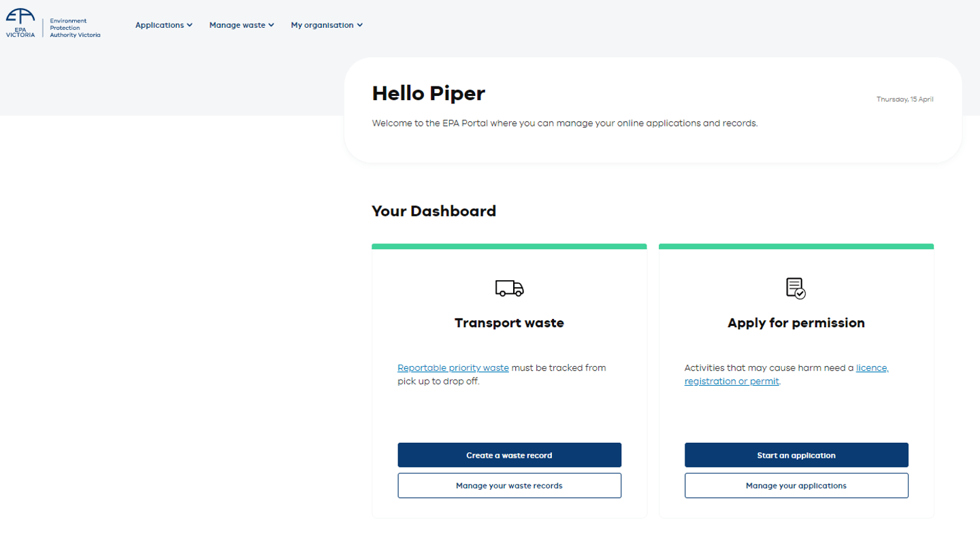Open Manage your waste records
980x534 pixels.
(x=508, y=485)
